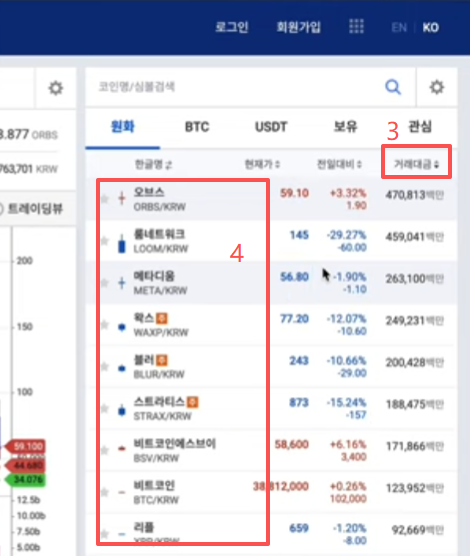The width and height of the screenshot is (470, 556).
Task: Switch to the BTC market tab
Action: click(x=197, y=127)
